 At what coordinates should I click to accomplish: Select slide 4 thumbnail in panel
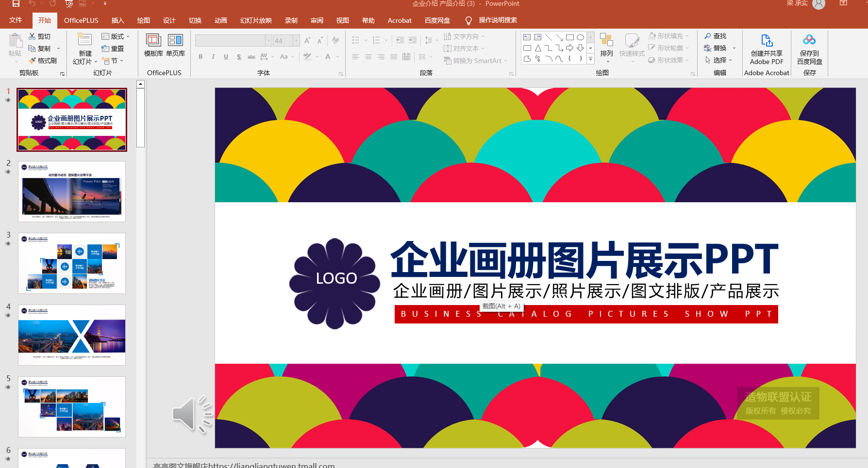click(72, 335)
